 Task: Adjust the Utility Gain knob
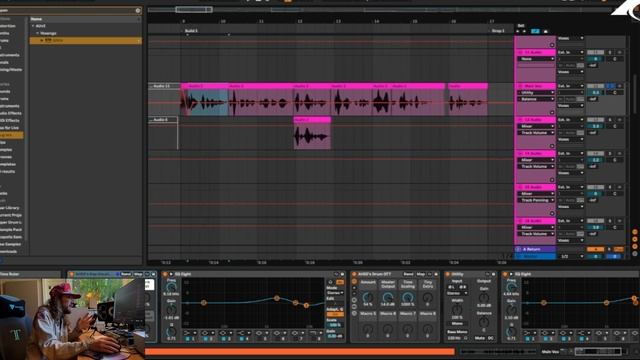pyautogui.click(x=484, y=297)
